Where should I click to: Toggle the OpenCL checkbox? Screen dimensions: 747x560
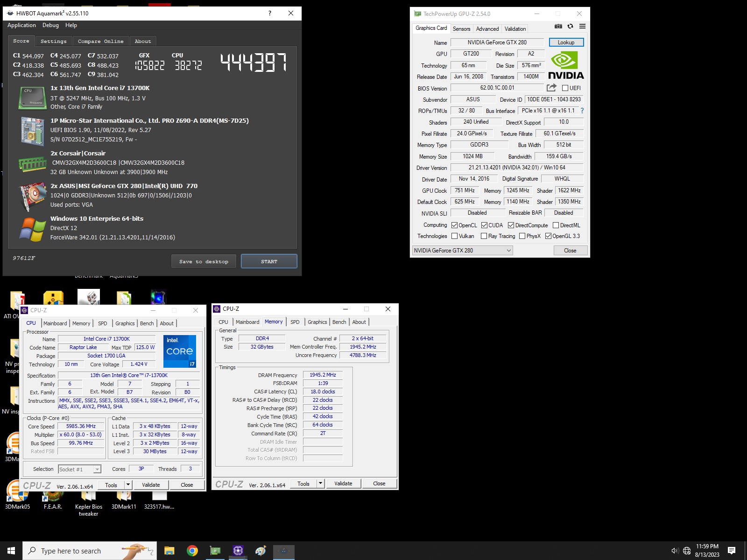[454, 225]
